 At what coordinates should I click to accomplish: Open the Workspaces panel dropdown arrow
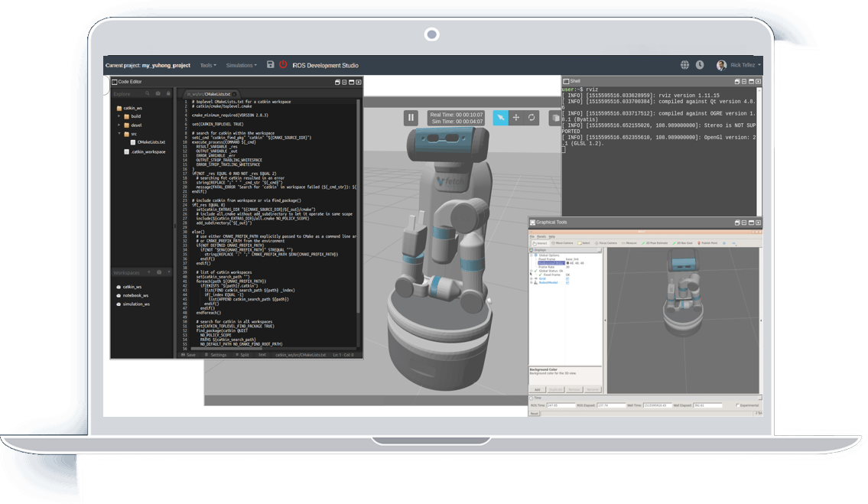169,272
